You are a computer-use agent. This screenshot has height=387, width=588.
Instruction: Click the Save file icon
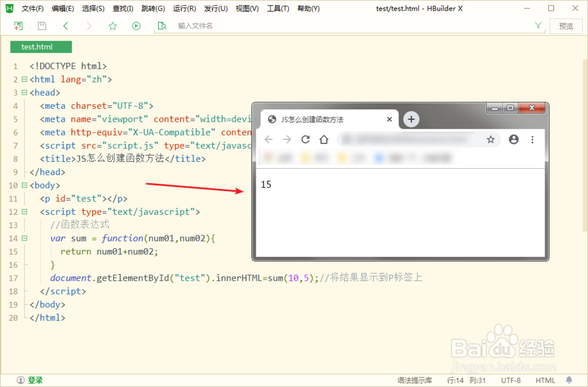click(x=41, y=26)
